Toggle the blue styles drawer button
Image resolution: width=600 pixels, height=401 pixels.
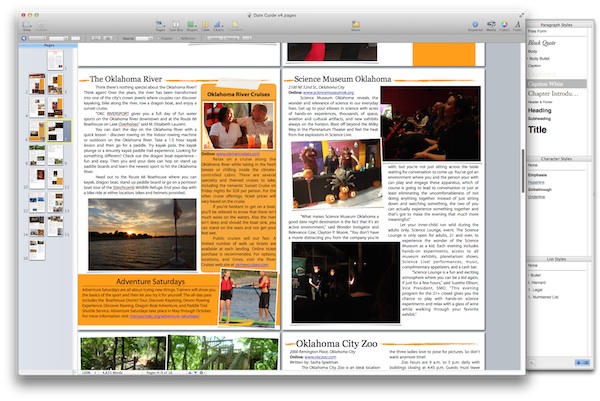(x=24, y=38)
